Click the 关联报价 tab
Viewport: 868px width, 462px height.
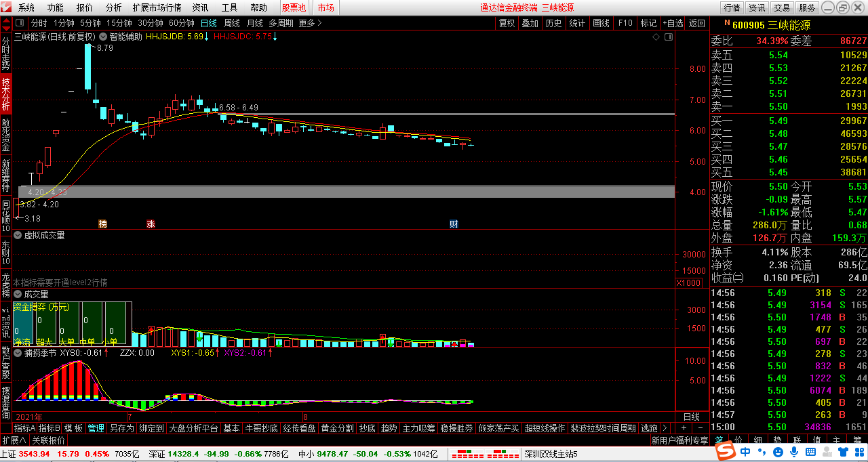click(48, 440)
